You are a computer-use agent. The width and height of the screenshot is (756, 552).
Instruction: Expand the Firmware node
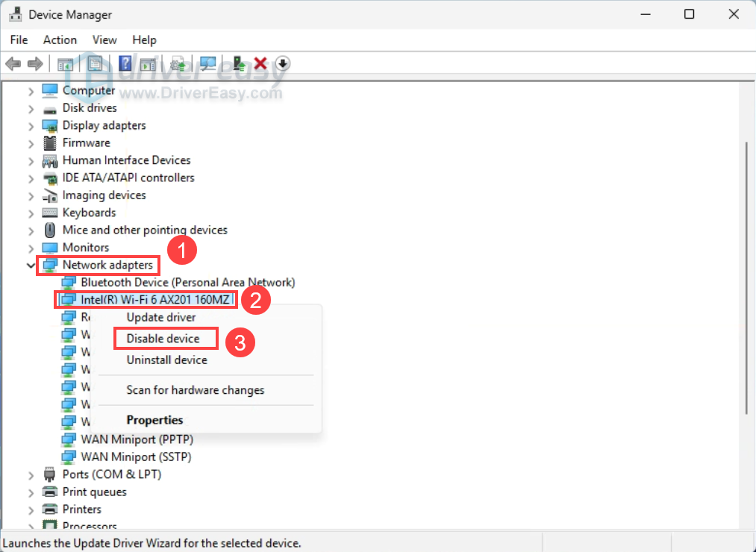(31, 144)
